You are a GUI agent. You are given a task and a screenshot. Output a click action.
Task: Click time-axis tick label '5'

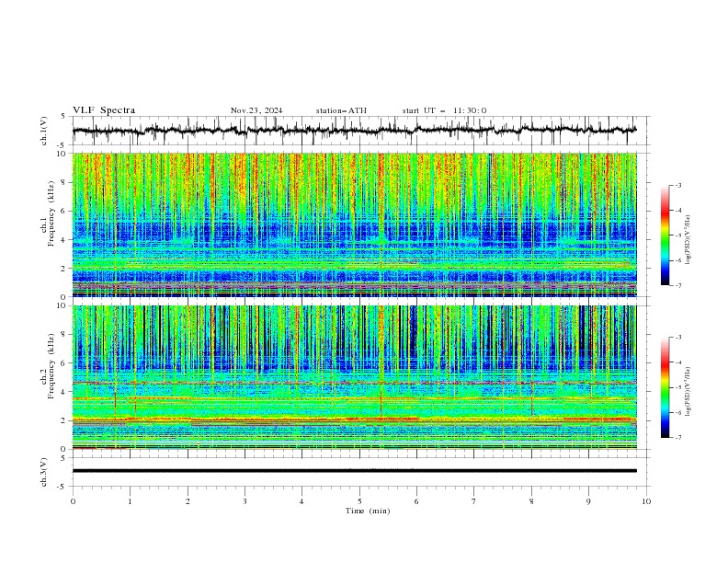click(359, 501)
